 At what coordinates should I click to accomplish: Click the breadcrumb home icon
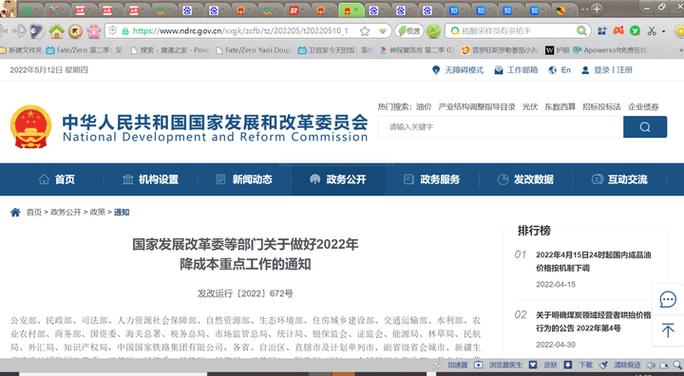(x=15, y=212)
